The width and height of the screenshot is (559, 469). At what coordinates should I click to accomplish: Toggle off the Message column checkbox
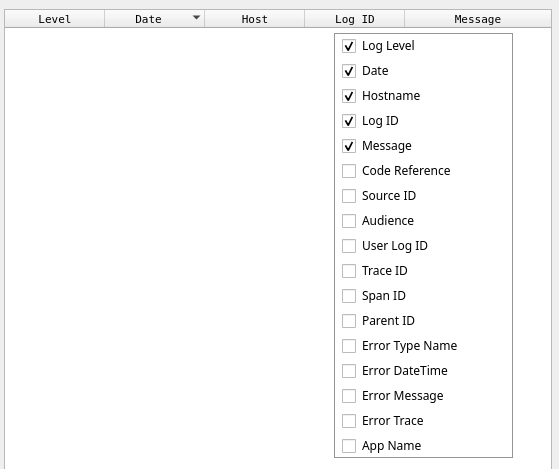(349, 146)
